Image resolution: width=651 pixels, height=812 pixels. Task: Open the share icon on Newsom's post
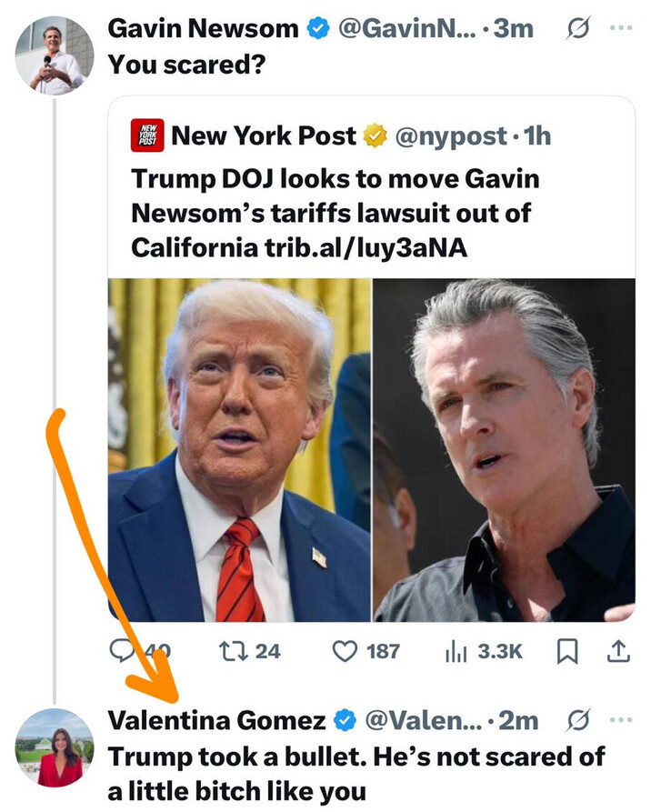618,651
